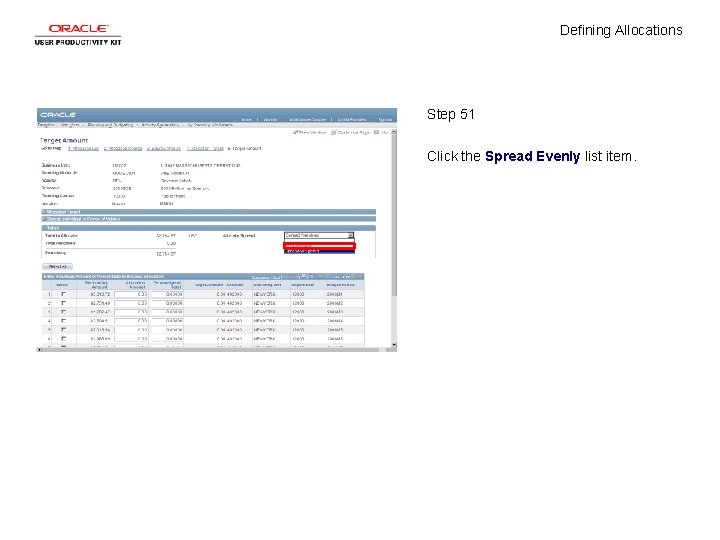The height and width of the screenshot is (540, 720).
Task: Collapse the Totals section header
Action: click(209, 228)
